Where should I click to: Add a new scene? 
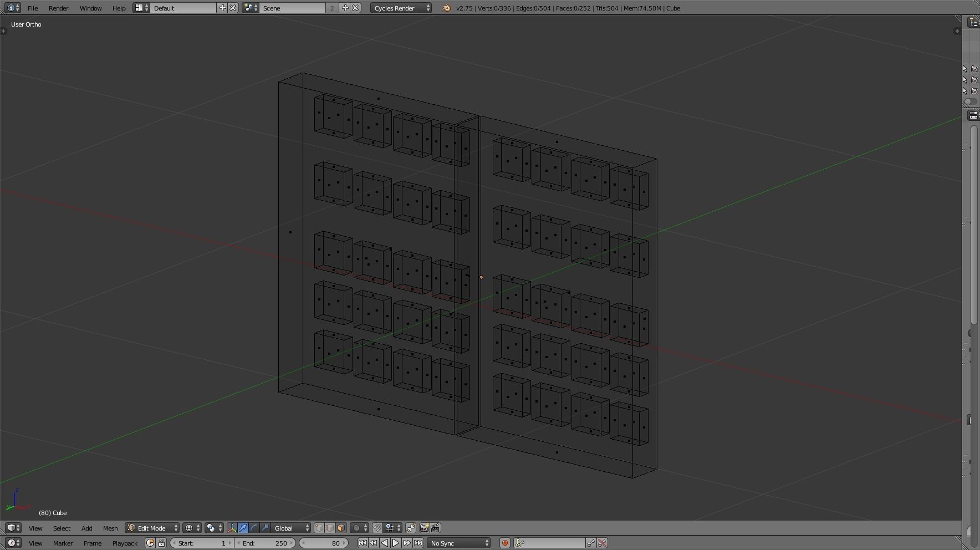coord(345,8)
